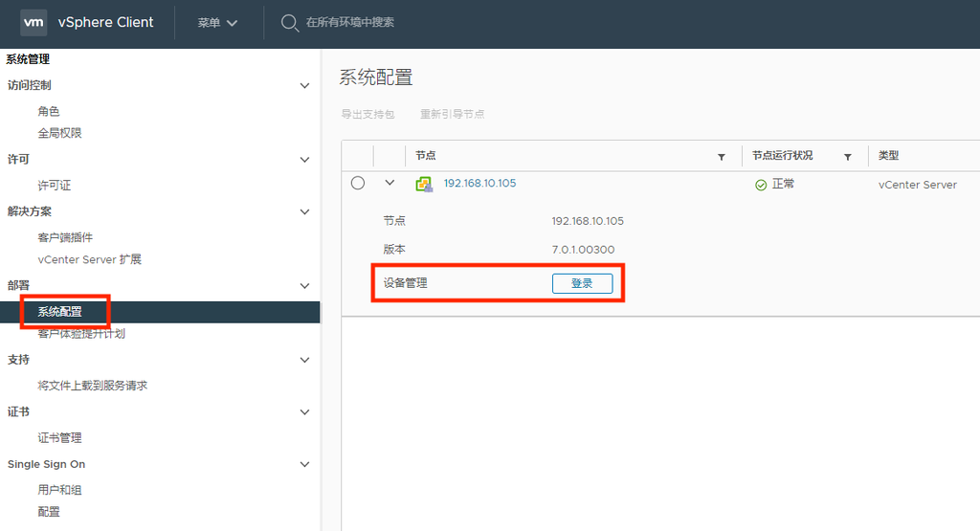980x531 pixels.
Task: Collapse the 证书 section
Action: click(x=304, y=412)
